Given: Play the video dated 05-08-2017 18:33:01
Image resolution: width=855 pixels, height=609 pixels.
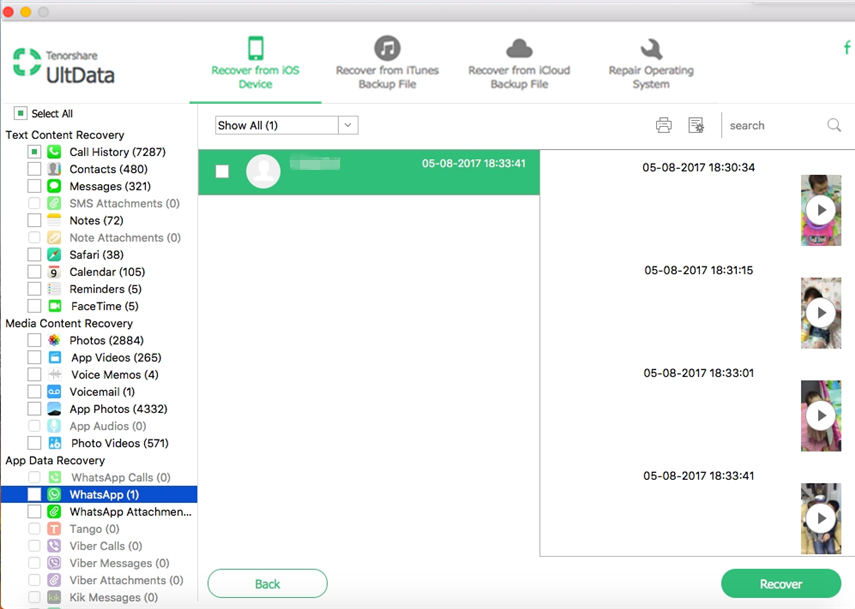Looking at the screenshot, I should click(x=821, y=415).
